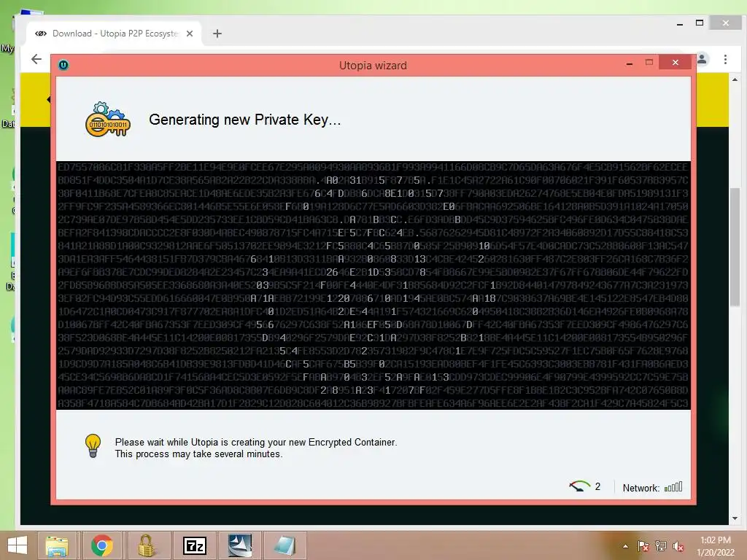Viewport: 747px width, 560px height.
Task: Click the Network signal strength bars
Action: pos(673,486)
